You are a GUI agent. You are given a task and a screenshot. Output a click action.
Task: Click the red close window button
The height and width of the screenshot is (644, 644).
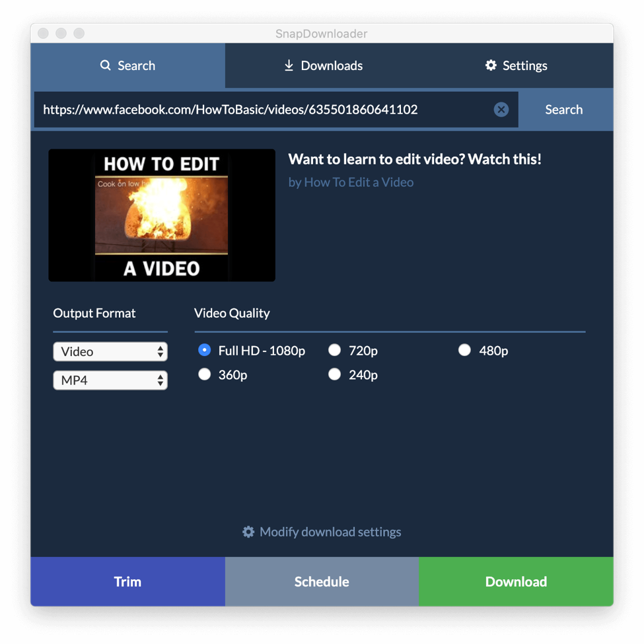click(x=44, y=33)
